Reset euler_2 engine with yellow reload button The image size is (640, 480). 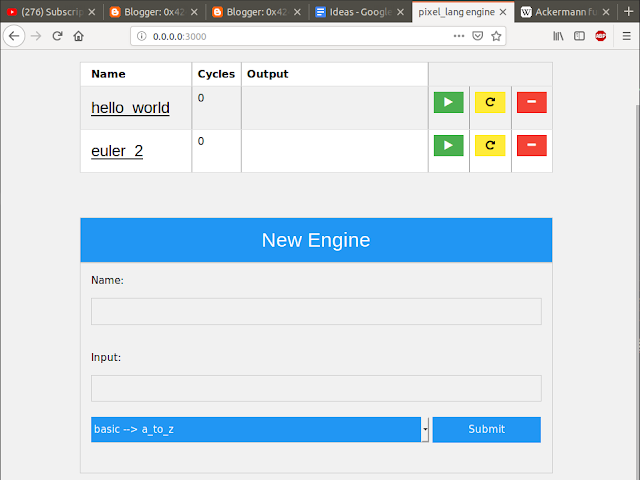click(490, 145)
